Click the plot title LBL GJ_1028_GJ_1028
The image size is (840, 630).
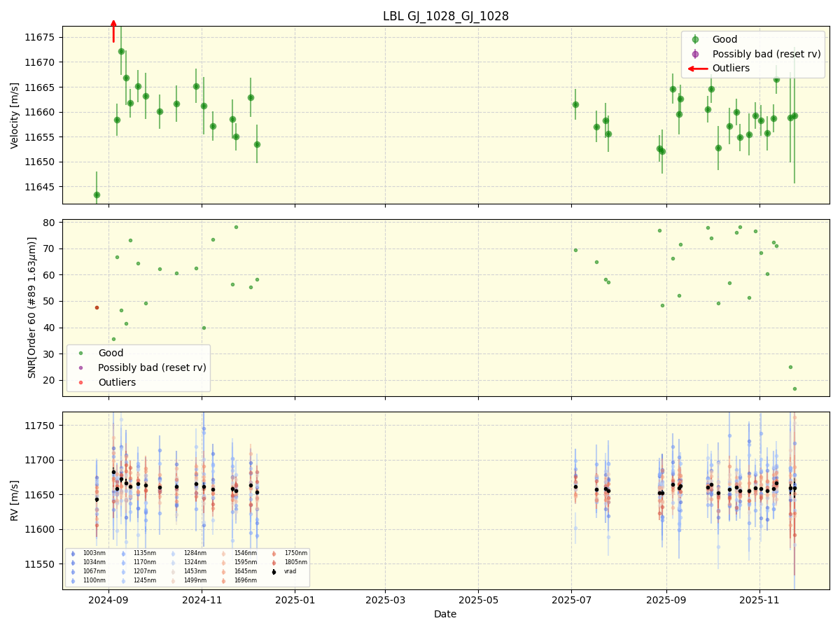[445, 16]
